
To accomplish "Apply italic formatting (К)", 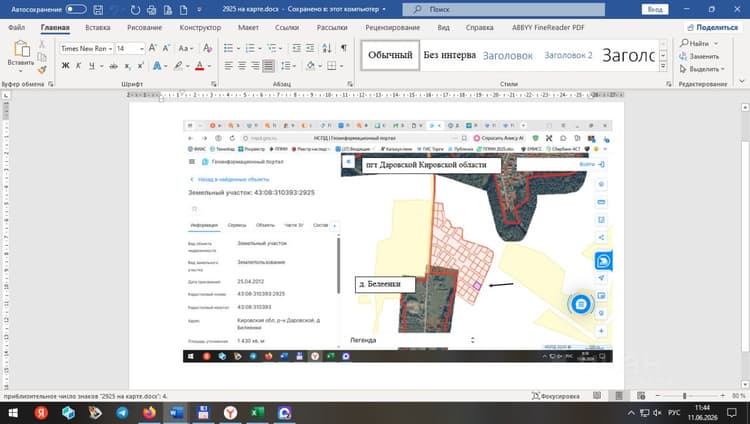I will coord(78,66).
